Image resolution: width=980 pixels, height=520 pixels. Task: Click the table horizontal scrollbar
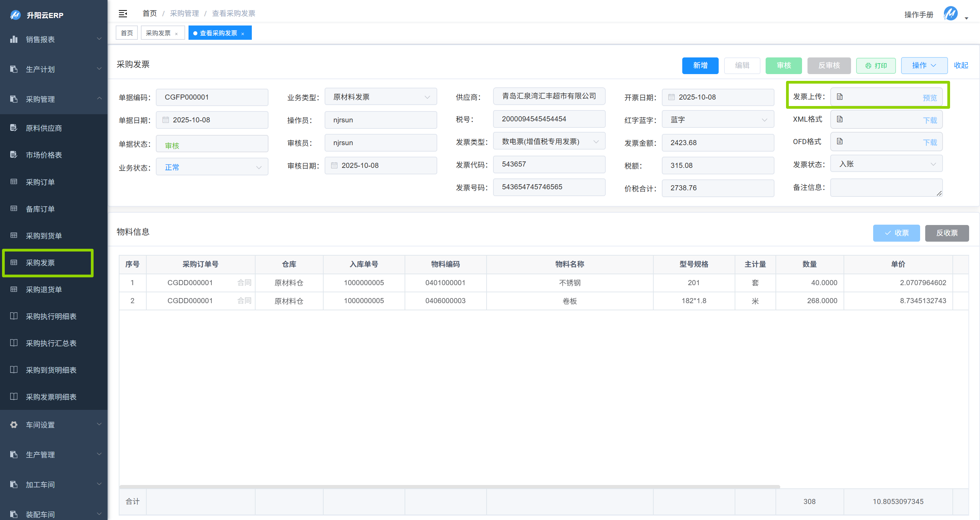[449, 487]
